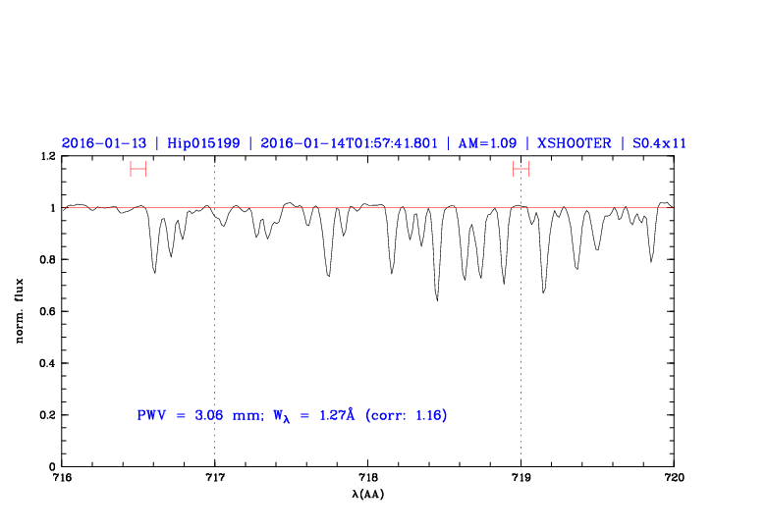This screenshot has height=532, width=768.
Task: Click the norm. flux y-axis label
Action: click(20, 310)
